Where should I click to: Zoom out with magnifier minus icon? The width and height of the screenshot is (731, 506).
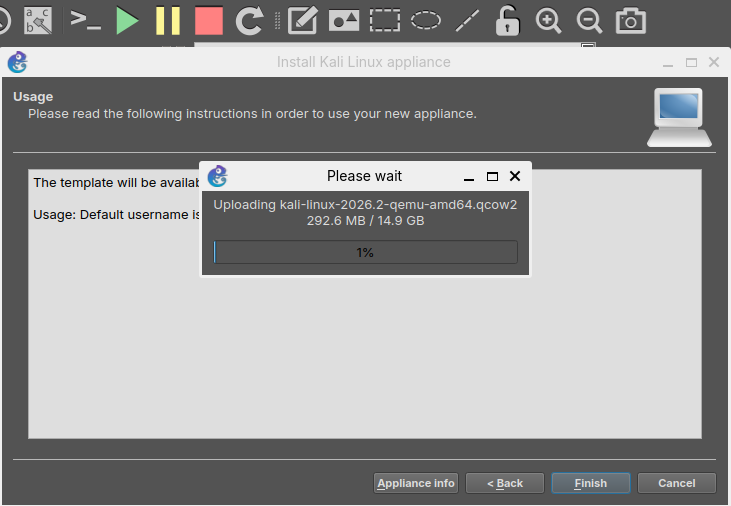pos(589,21)
